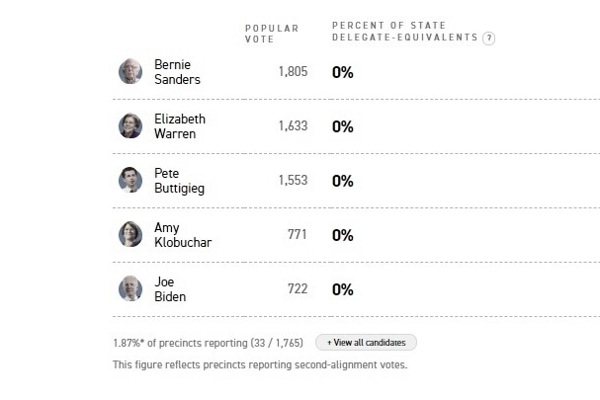
Task: Click Bernie Sanders' profile photo
Action: point(130,72)
